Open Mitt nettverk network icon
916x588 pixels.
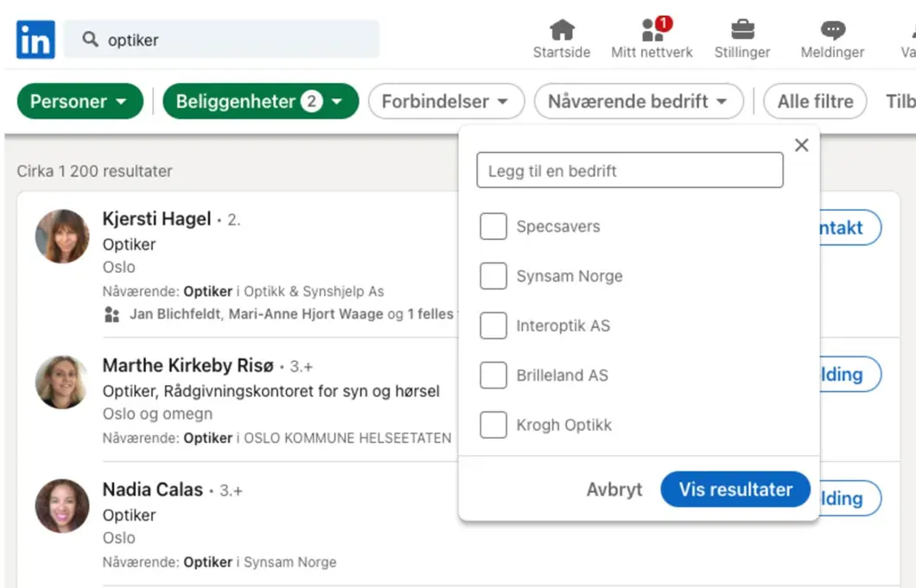coord(652,29)
